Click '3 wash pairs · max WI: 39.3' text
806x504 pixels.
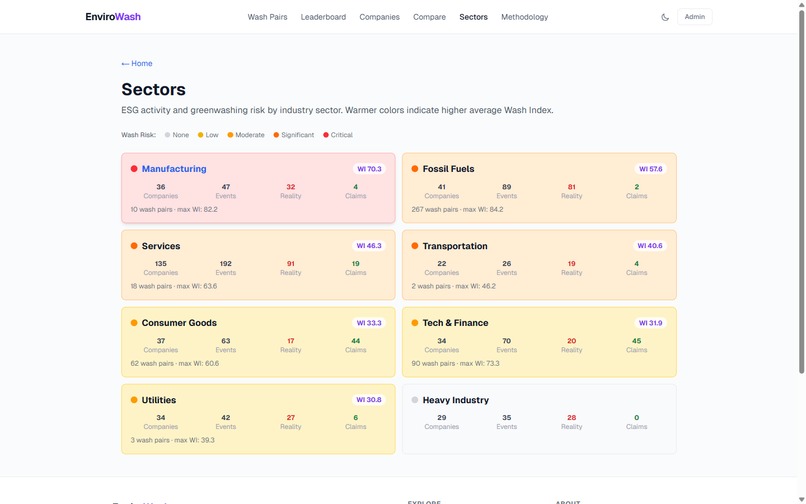[x=173, y=440]
